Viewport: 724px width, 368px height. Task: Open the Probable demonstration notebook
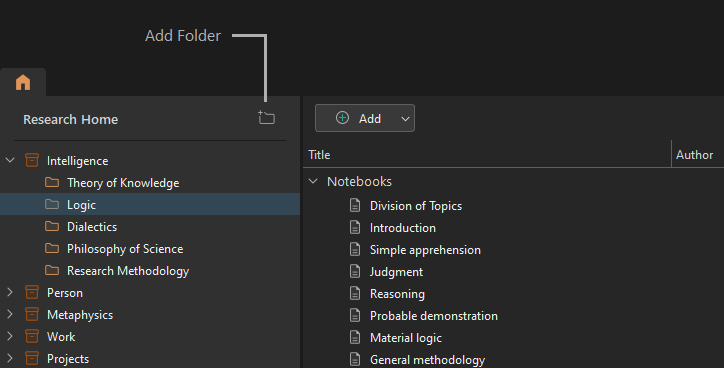[434, 316]
